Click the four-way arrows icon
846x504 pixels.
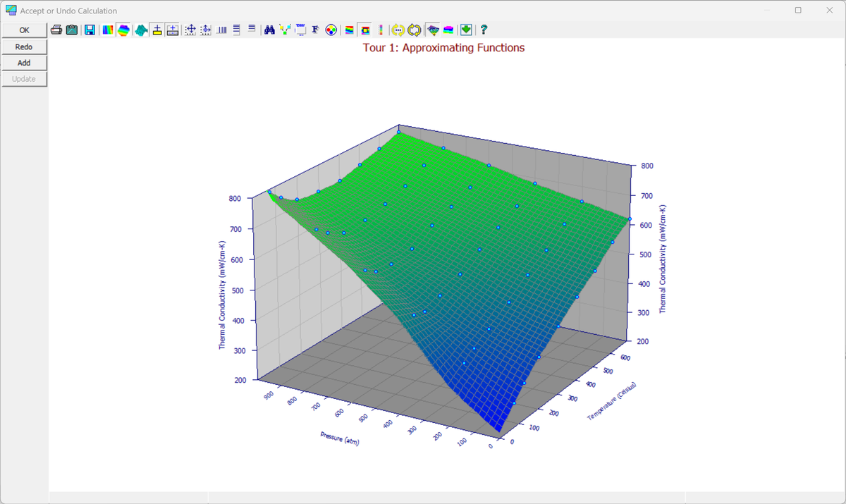[190, 30]
